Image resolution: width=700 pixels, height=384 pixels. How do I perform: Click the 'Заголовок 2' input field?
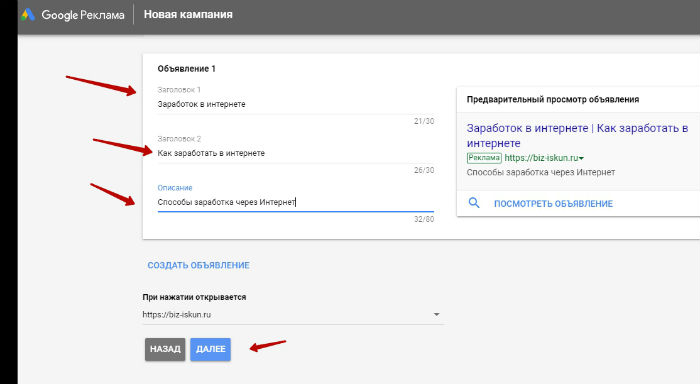(296, 153)
